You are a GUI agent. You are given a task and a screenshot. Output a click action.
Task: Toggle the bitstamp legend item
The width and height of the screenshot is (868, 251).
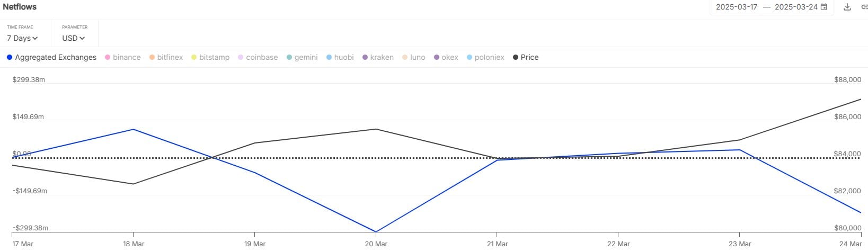(x=210, y=57)
